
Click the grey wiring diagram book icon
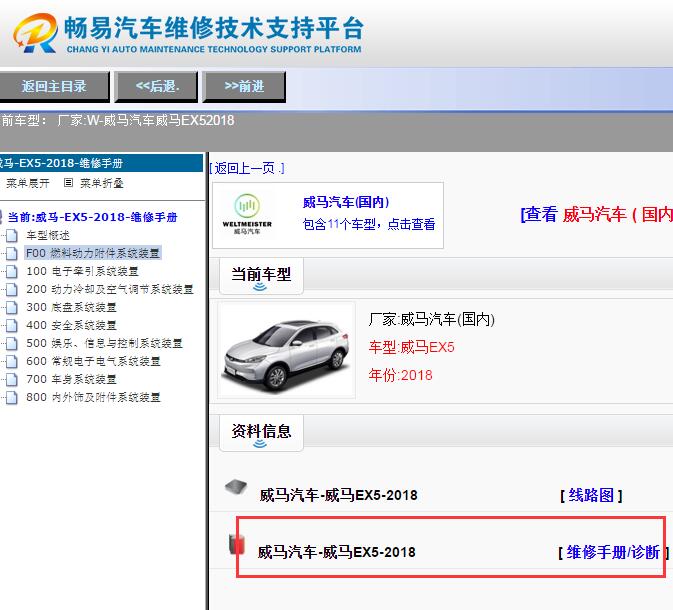coord(236,487)
